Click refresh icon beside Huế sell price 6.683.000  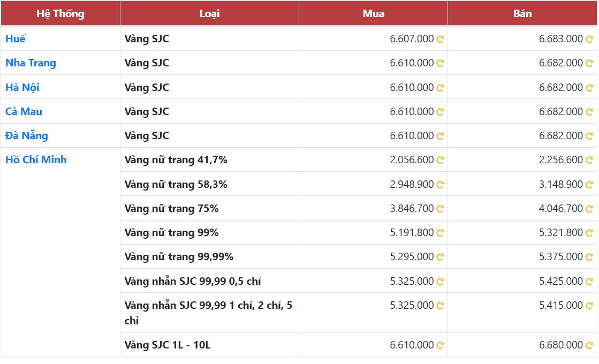pyautogui.click(x=589, y=39)
